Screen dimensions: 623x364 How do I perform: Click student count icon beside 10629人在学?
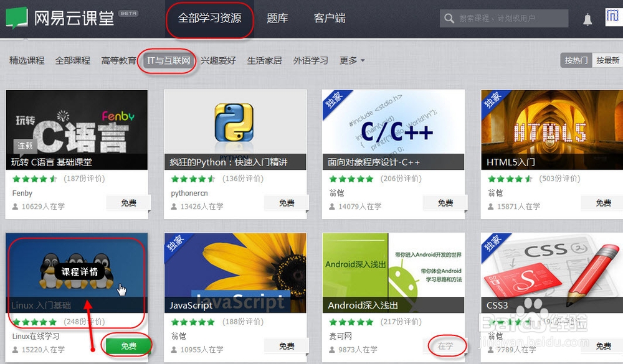pyautogui.click(x=15, y=207)
